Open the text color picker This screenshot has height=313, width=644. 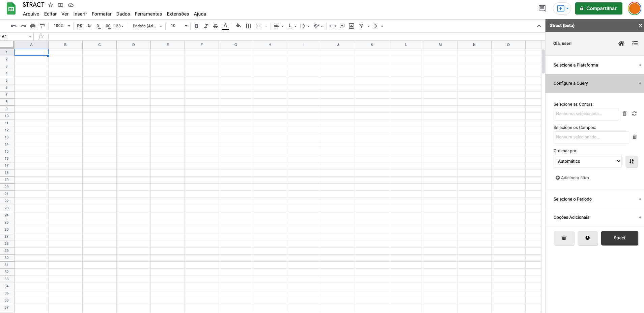[x=225, y=26]
